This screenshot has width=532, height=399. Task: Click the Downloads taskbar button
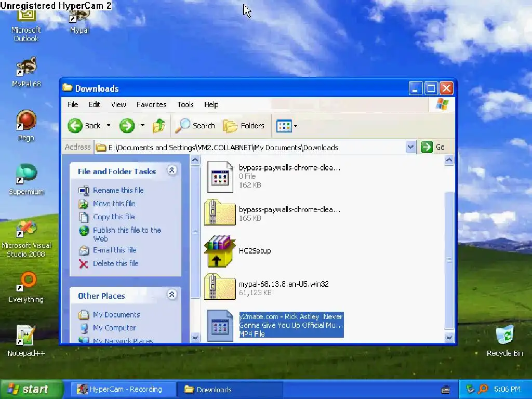(x=229, y=389)
